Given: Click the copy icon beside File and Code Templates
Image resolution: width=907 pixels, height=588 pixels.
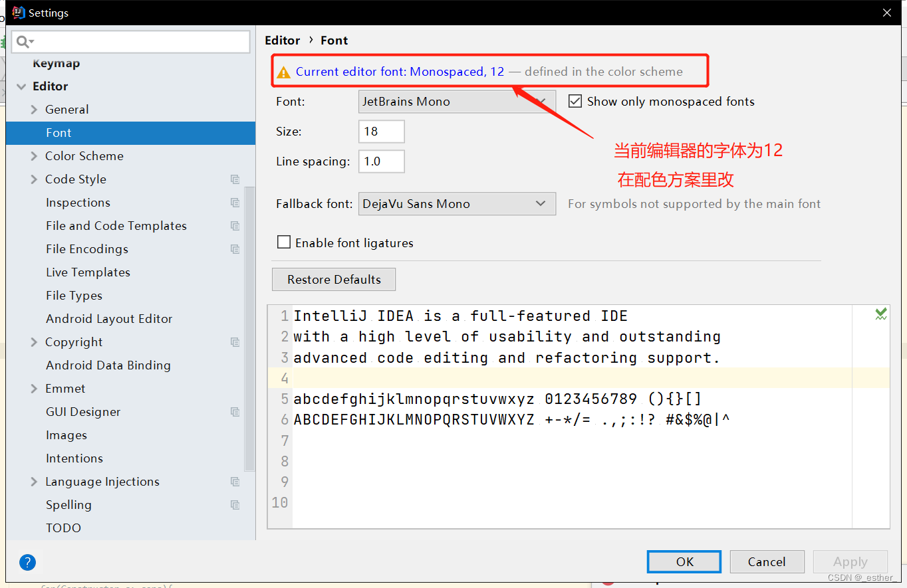Looking at the screenshot, I should tap(235, 226).
